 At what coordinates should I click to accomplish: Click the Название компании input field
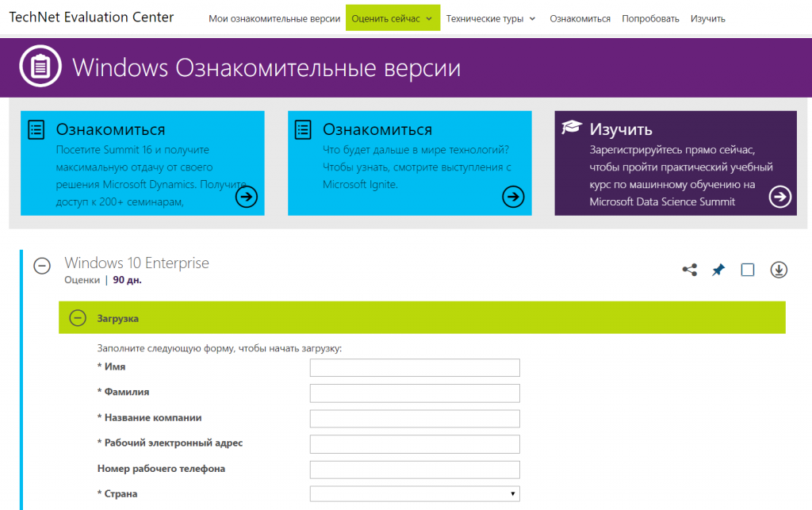[x=415, y=418]
